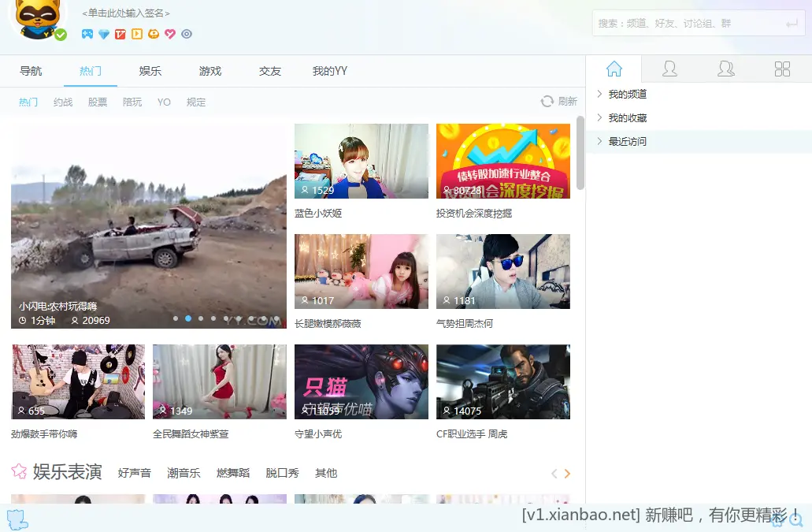This screenshot has height=532, width=812.
Task: Click the 好声音 category link
Action: click(x=134, y=473)
